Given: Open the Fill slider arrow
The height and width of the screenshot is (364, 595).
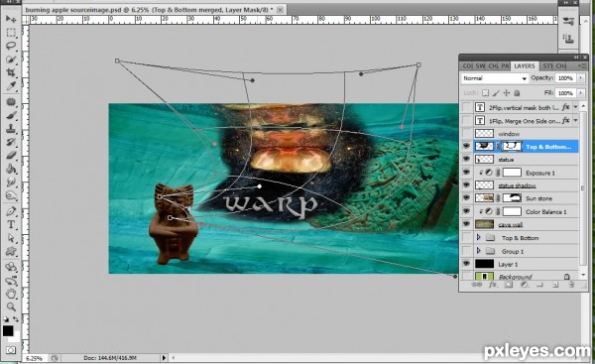Looking at the screenshot, I should (x=580, y=93).
